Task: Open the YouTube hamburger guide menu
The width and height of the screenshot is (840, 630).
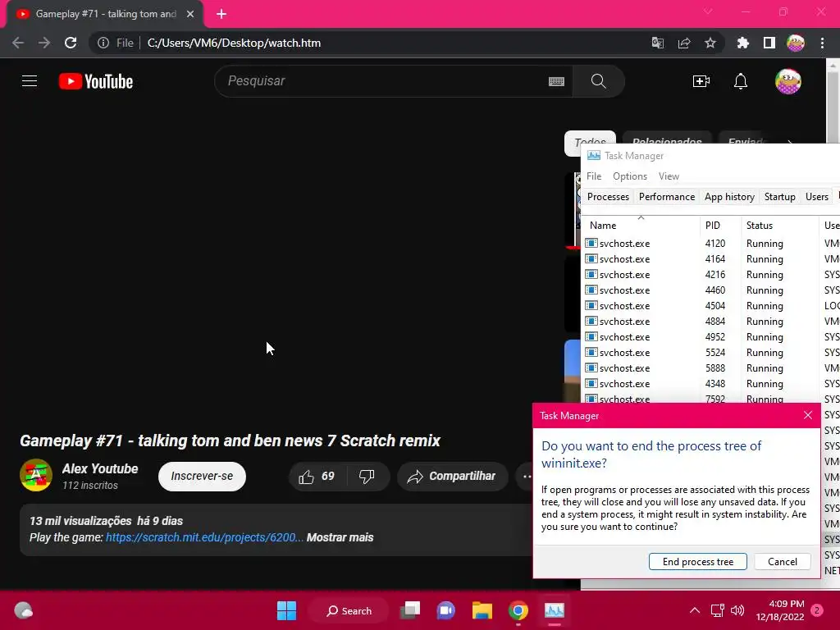Action: [30, 81]
